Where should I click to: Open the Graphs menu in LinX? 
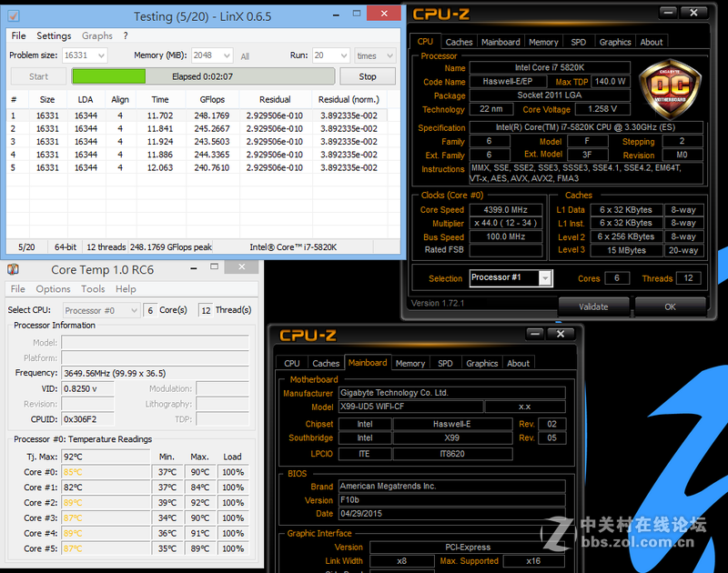[96, 35]
